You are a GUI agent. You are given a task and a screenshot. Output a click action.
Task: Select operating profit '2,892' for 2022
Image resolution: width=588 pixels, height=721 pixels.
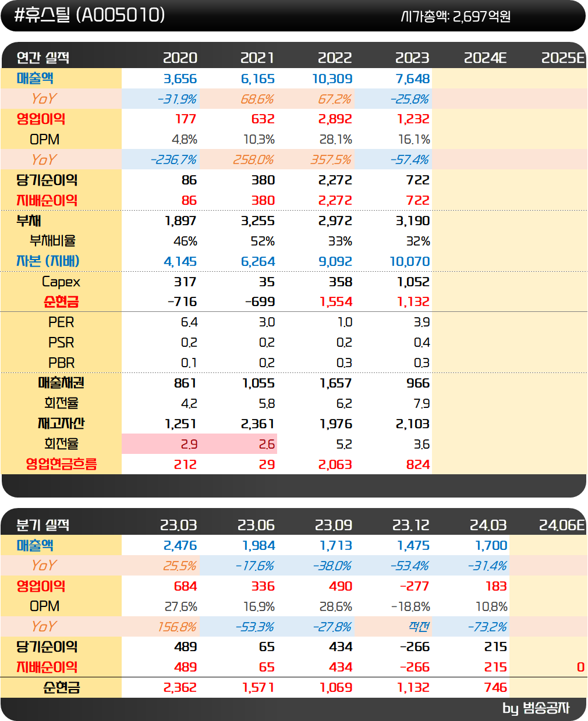tap(335, 119)
